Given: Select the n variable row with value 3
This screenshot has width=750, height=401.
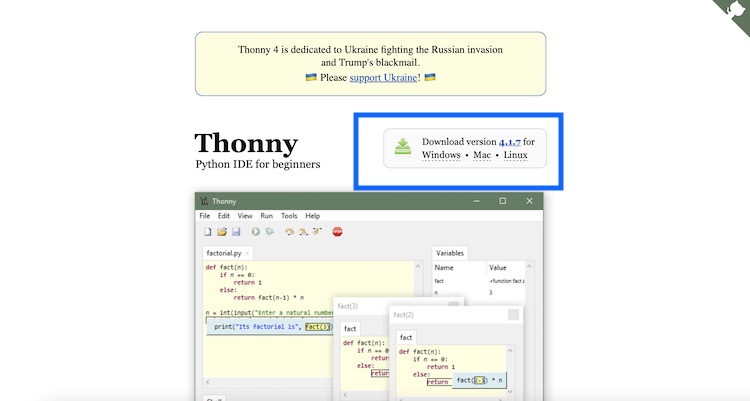Looking at the screenshot, I should (478, 292).
